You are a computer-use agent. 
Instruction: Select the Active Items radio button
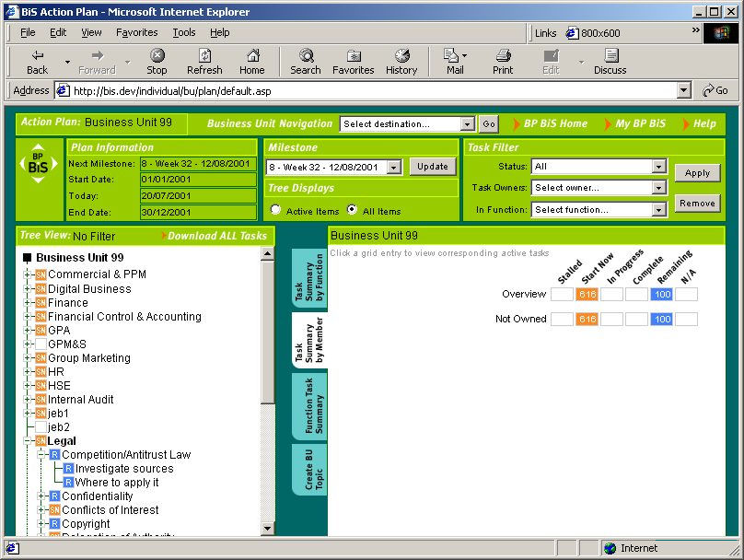tap(275, 211)
